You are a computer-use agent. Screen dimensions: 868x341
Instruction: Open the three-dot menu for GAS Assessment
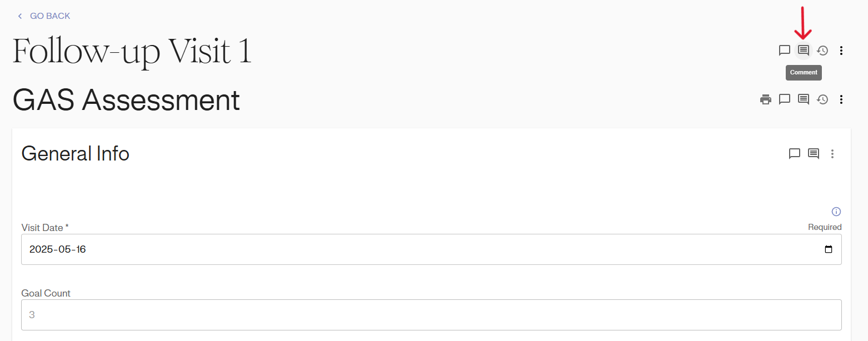click(841, 99)
